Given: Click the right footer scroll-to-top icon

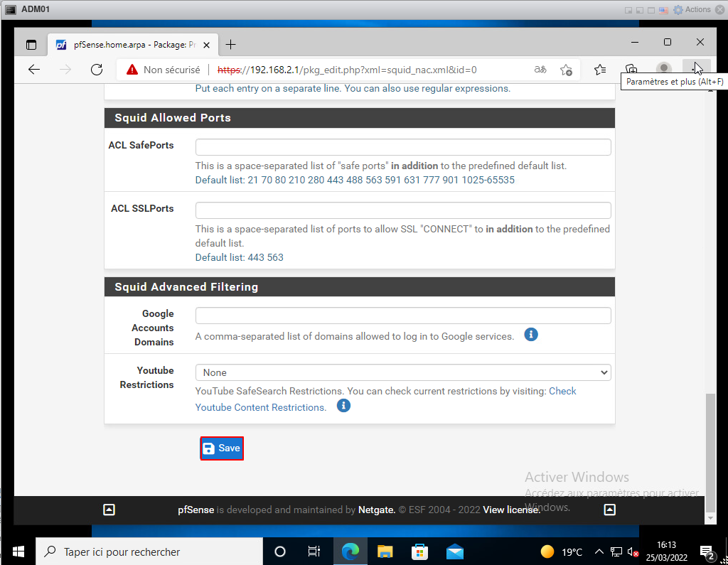Looking at the screenshot, I should point(609,510).
